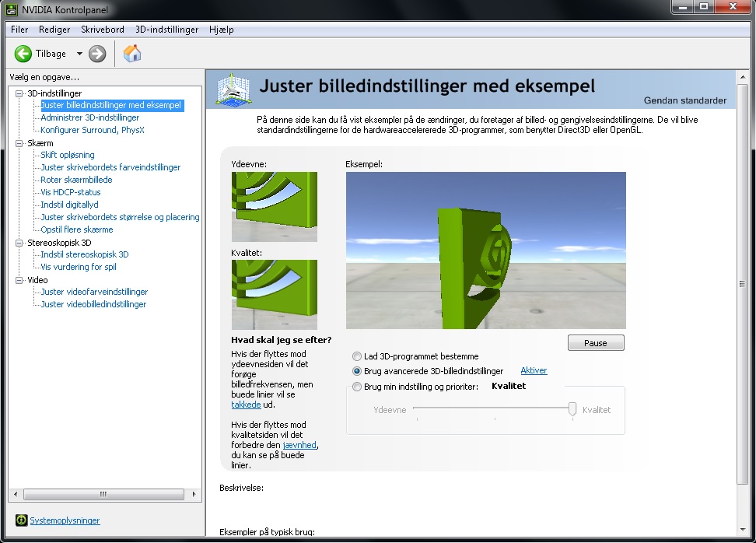This screenshot has width=756, height=543.
Task: Click the main pane vertical scrollbar thumb
Action: [x=743, y=285]
